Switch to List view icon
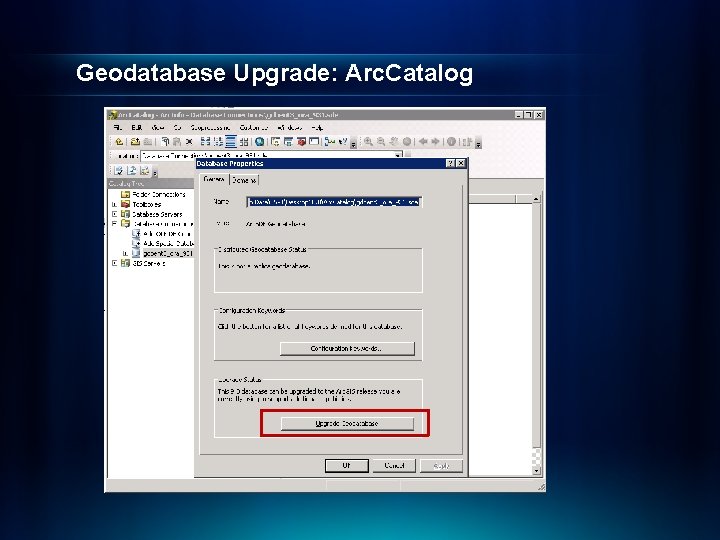Viewport: 720px width, 540px height. (218, 142)
